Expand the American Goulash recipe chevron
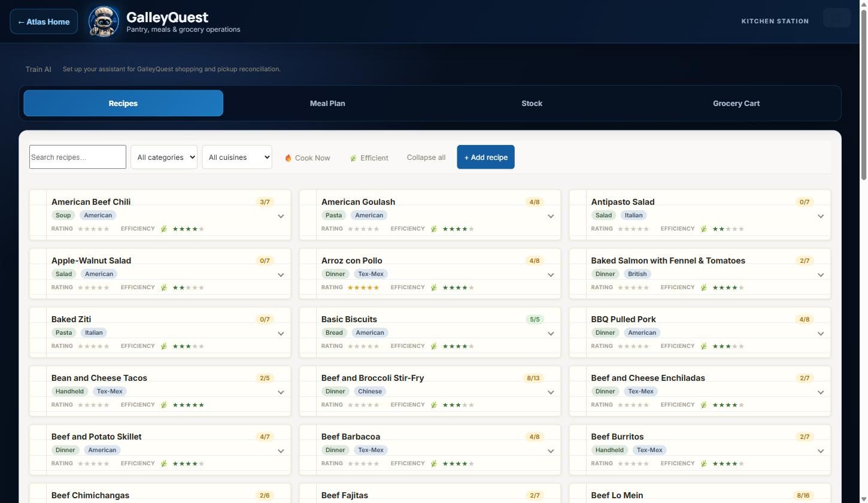This screenshot has width=868, height=503. (x=551, y=216)
